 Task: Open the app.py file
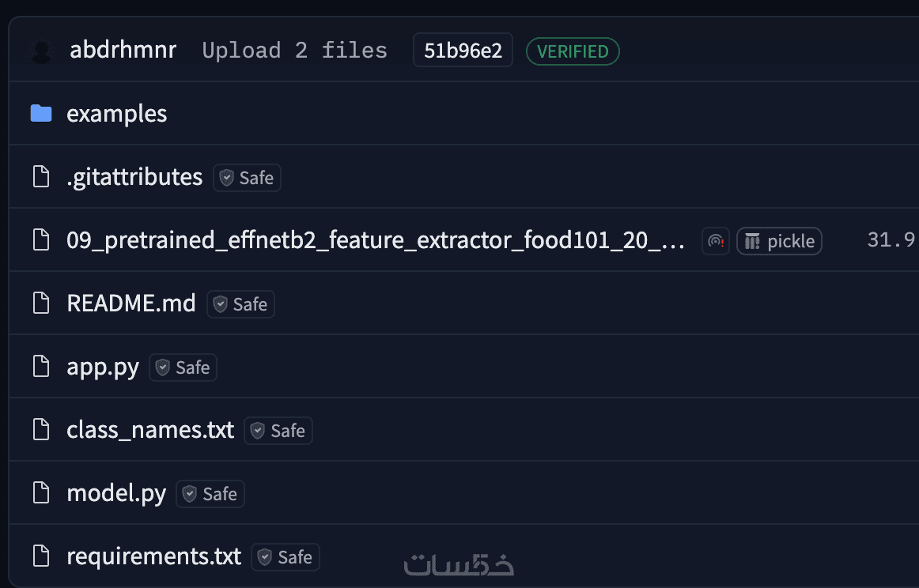click(x=103, y=367)
